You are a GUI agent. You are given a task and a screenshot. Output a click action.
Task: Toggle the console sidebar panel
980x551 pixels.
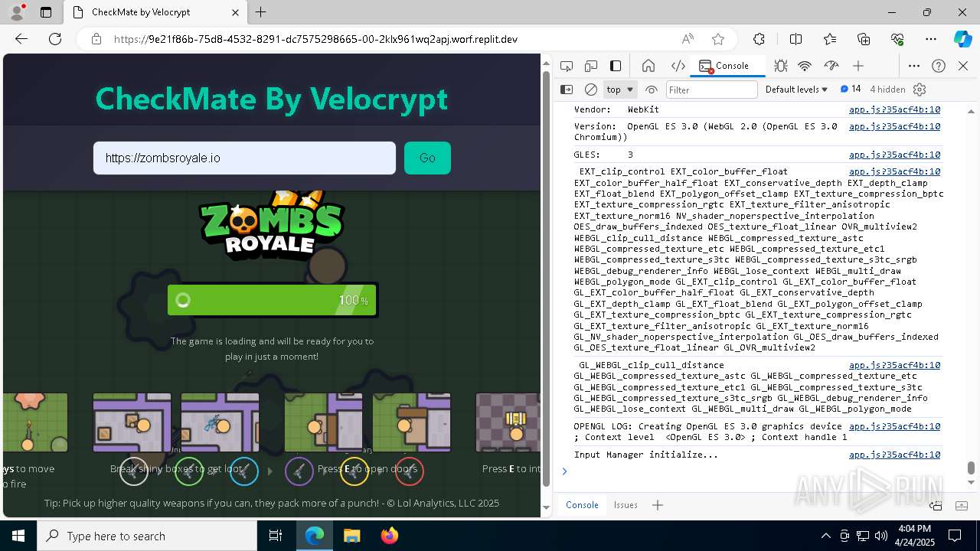(x=567, y=90)
